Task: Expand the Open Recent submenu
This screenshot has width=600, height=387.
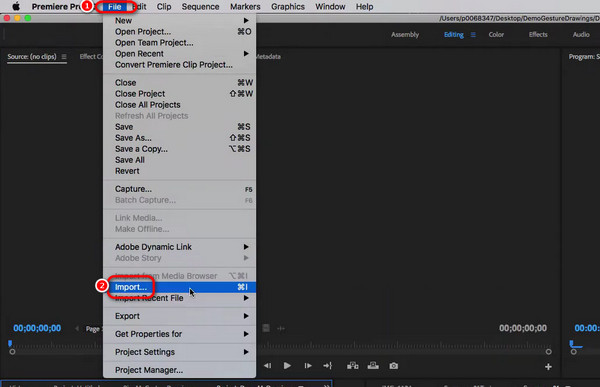Action: click(x=179, y=54)
